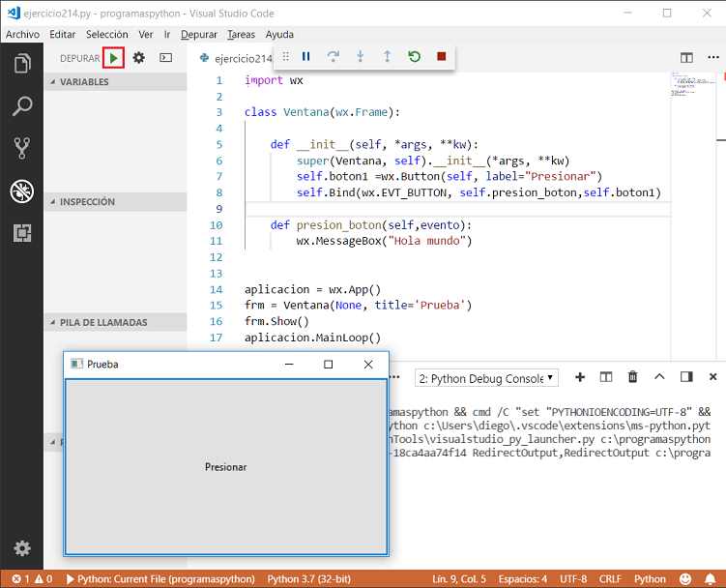Split the terminal panel

pyautogui.click(x=606, y=377)
